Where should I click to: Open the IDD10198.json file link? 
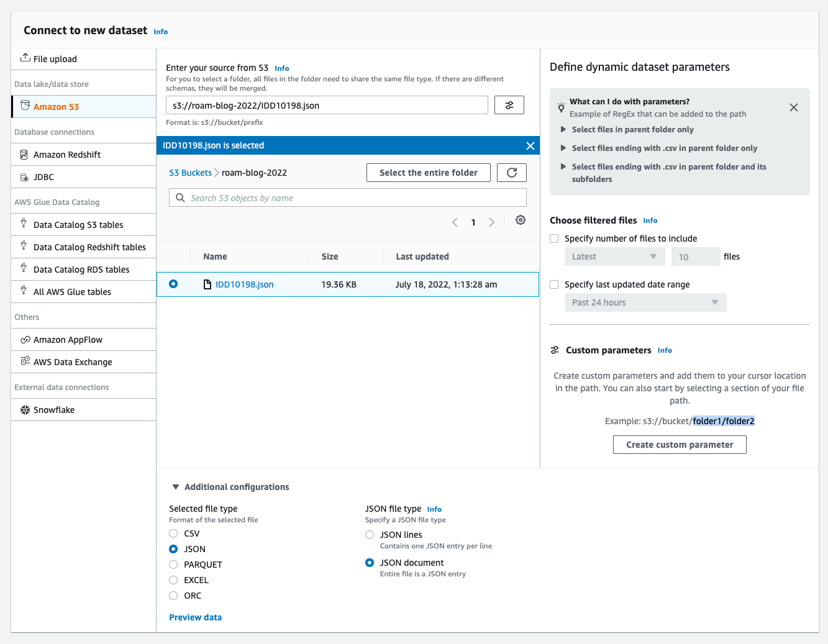[244, 284]
